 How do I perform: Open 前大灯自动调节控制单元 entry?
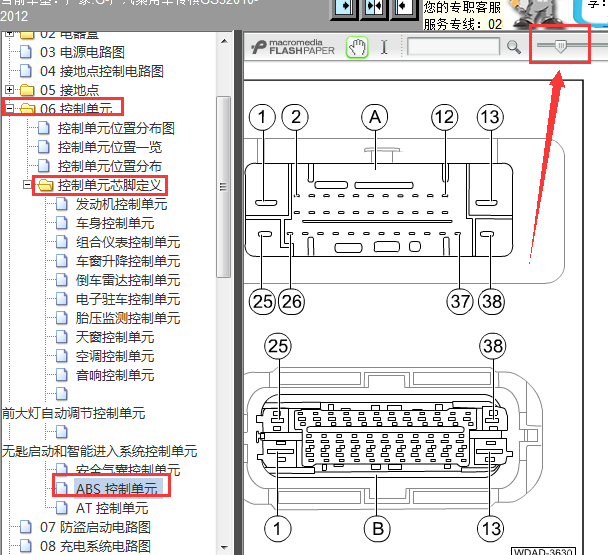(74, 413)
